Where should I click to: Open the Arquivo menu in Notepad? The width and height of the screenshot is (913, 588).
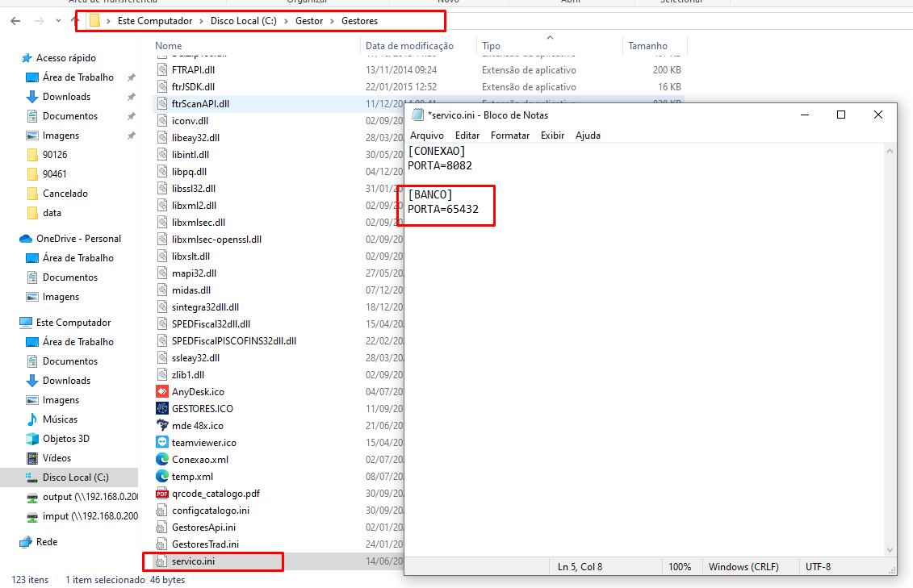click(x=426, y=136)
